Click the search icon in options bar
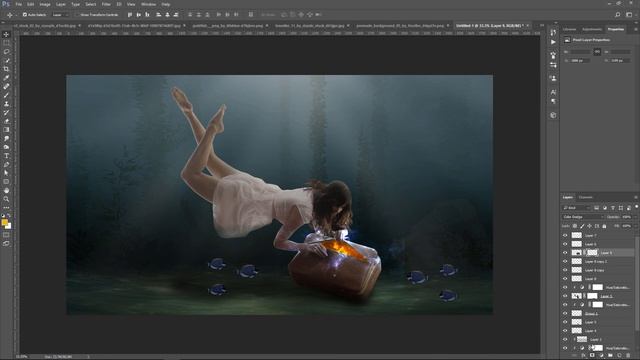The height and width of the screenshot is (360, 640). tap(618, 15)
